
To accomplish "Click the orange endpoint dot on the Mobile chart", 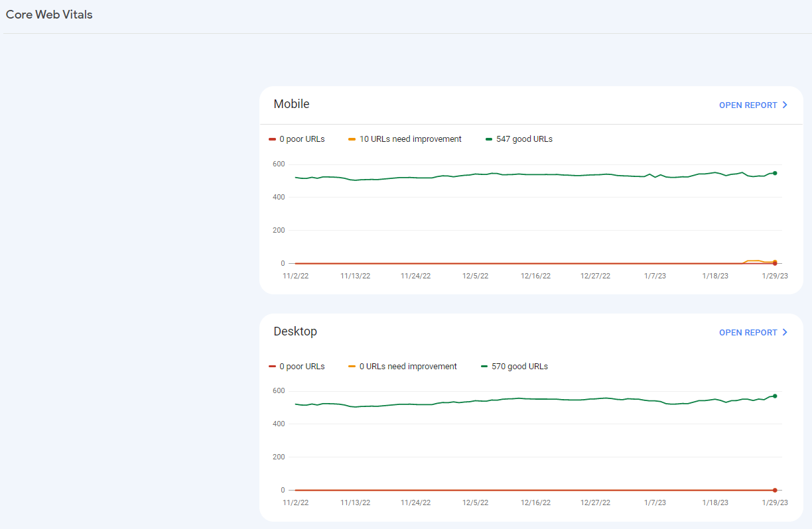I will click(x=774, y=261).
